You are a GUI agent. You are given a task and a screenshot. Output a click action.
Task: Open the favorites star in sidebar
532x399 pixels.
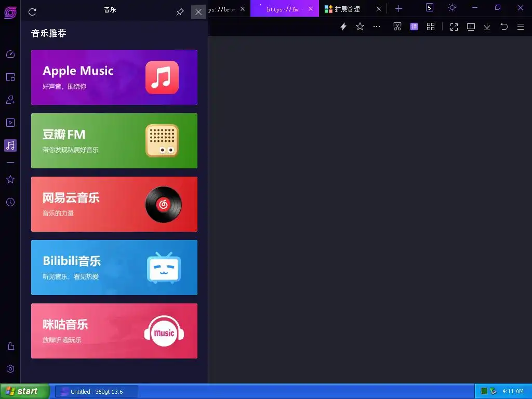pos(10,179)
